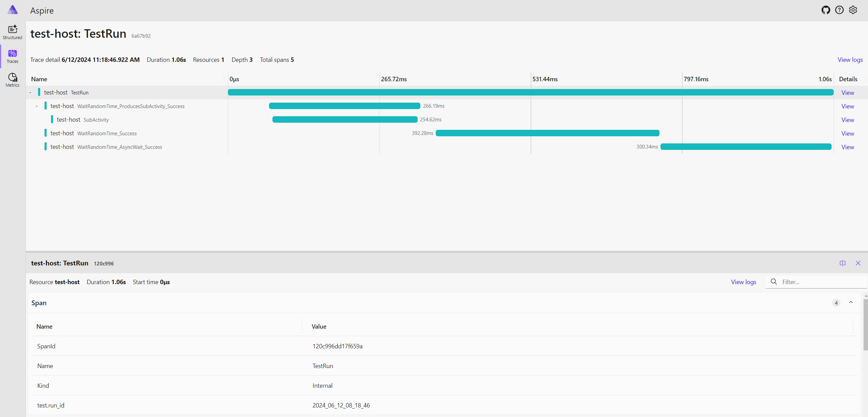868x417 pixels.
Task: Click the Span section count badge 4
Action: [x=836, y=303]
